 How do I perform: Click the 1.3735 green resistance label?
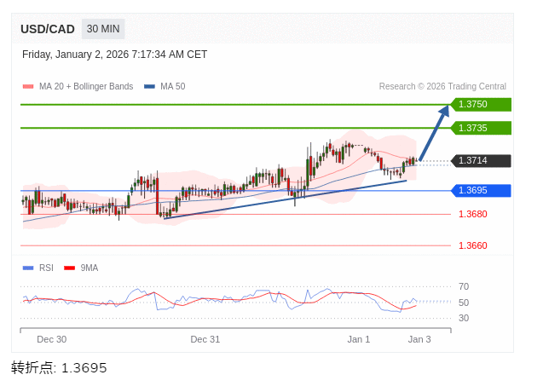coord(480,128)
